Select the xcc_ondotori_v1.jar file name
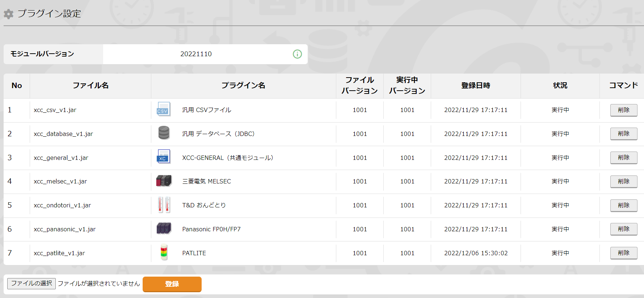Screen dimensions: 644x298 (62, 205)
